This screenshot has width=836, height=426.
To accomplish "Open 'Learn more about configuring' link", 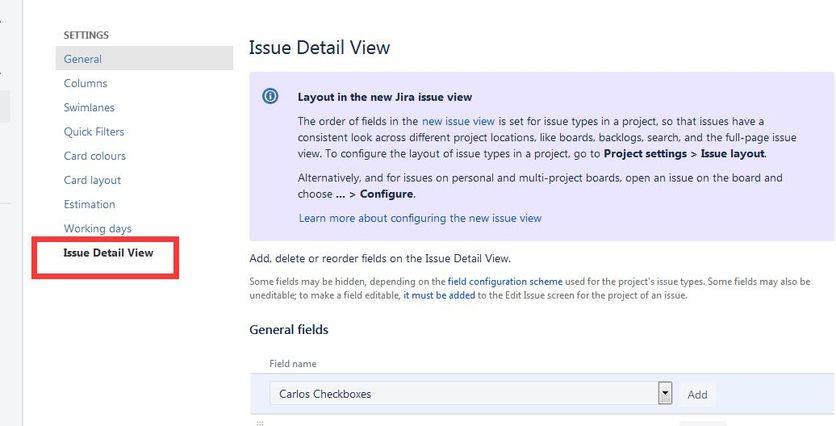I will pos(420,218).
